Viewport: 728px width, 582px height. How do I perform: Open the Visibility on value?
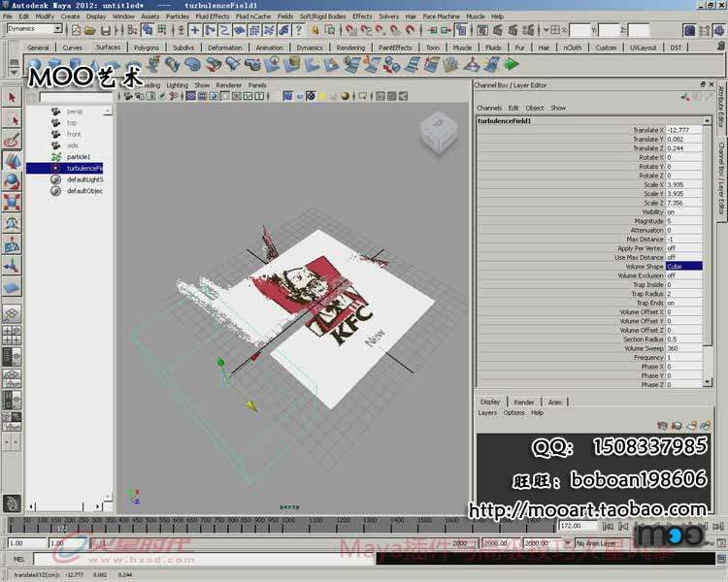pos(684,212)
